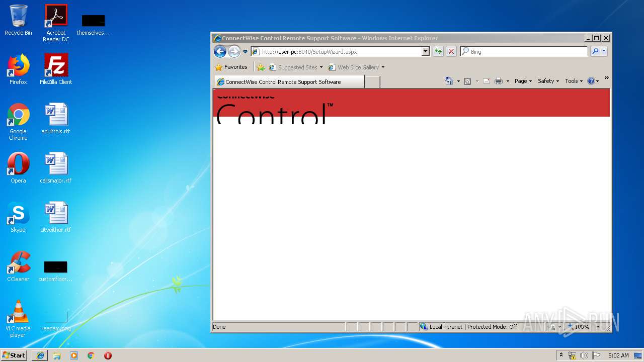This screenshot has width=644, height=362.
Task: Click the Chrome taskbar icon
Action: tap(91, 355)
